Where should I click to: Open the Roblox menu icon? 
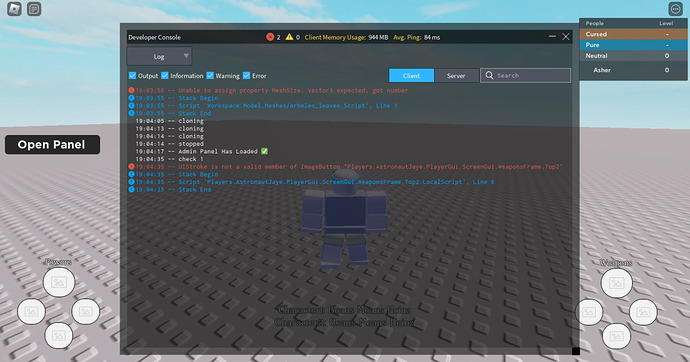coord(14,9)
